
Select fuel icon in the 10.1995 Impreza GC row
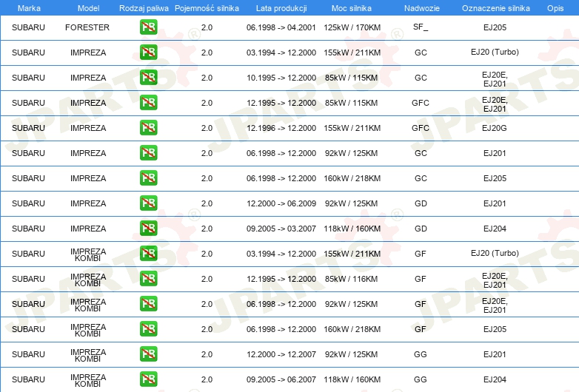click(148, 78)
